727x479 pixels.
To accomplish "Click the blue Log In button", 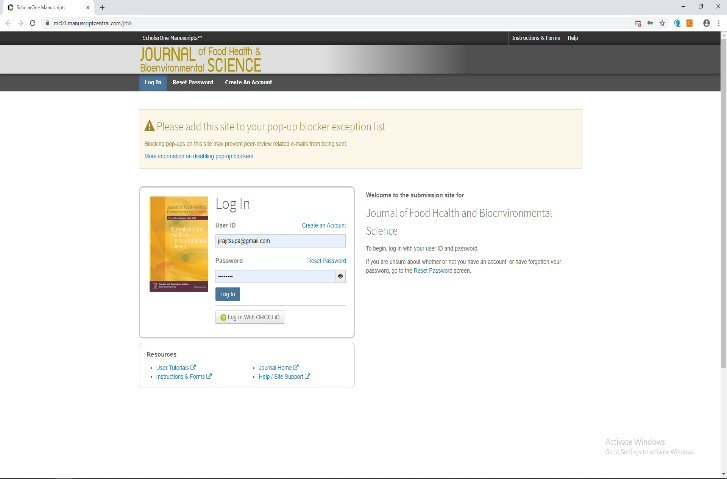I will pos(228,294).
